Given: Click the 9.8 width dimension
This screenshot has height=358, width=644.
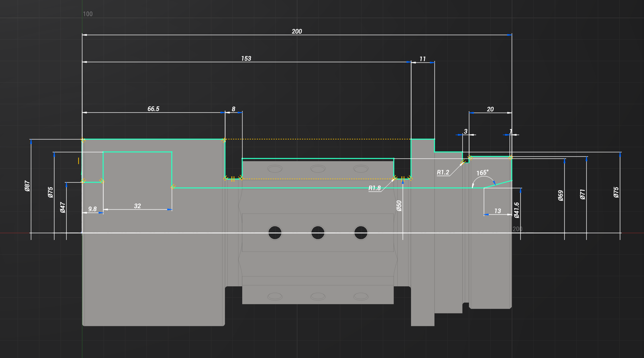Looking at the screenshot, I should 92,209.
